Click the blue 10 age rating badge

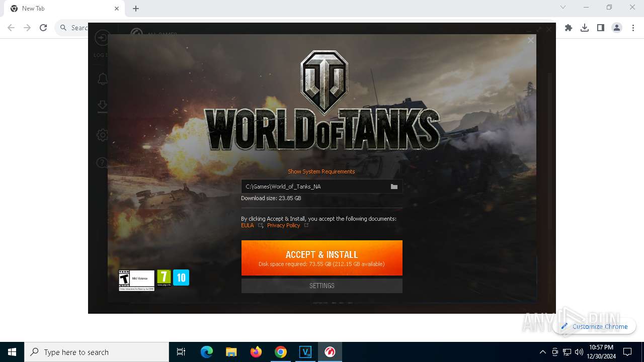[181, 278]
